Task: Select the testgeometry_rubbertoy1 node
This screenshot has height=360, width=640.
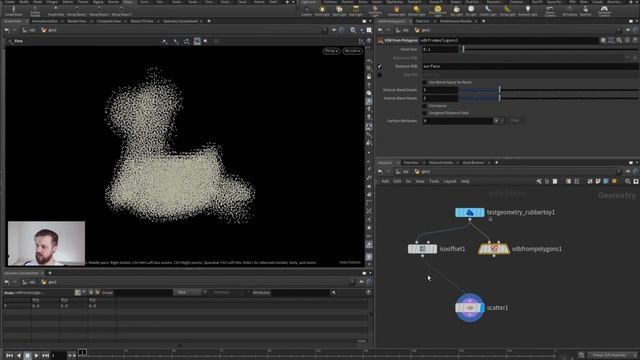Action: coord(469,212)
